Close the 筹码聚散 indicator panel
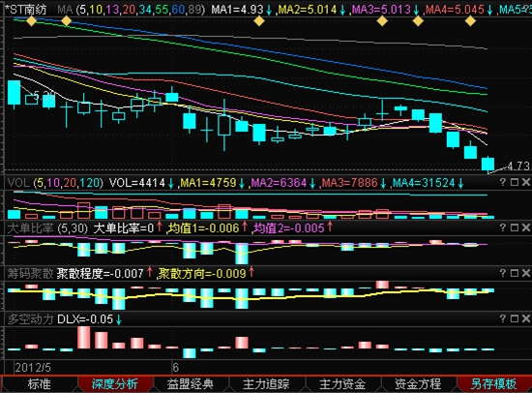532x393 pixels. click(525, 273)
